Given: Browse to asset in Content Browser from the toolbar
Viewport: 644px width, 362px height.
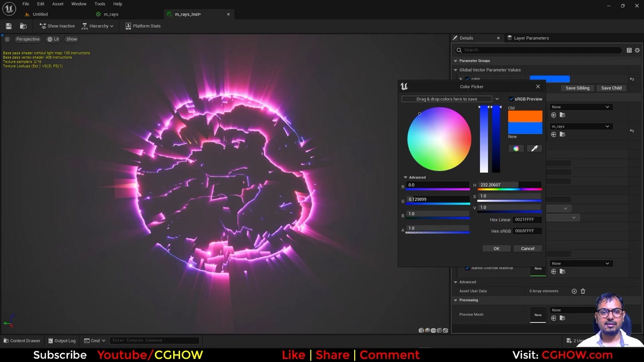Looking at the screenshot, I should pos(23,26).
